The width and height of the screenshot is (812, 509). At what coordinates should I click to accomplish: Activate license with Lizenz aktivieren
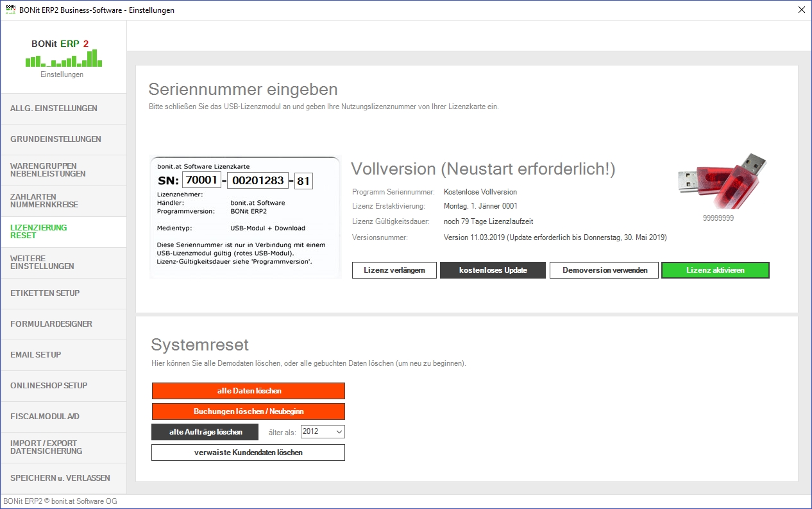[715, 270]
